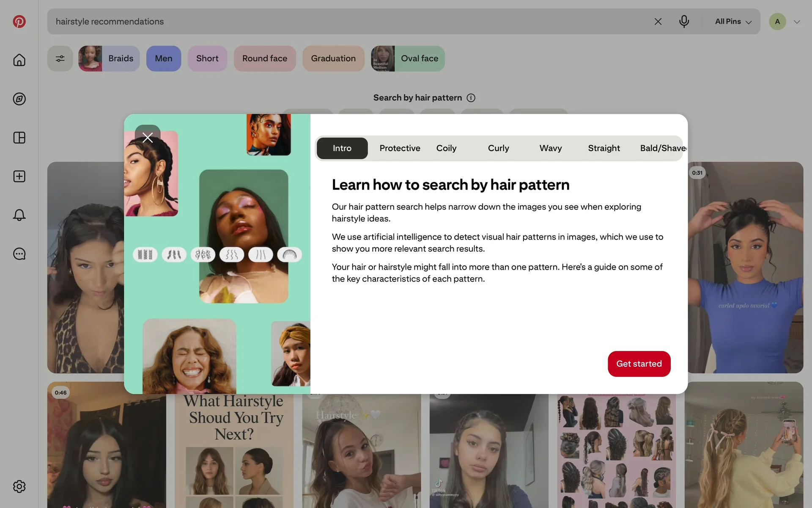Close the hair pattern dialog
This screenshot has height=508, width=812.
coord(148,138)
